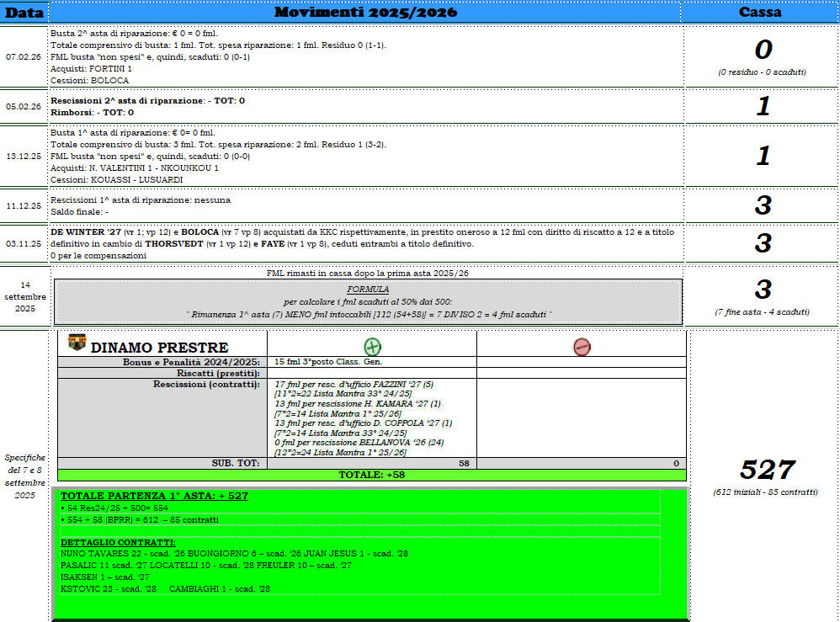Select the 13.12.25 date cell
Image resolution: width=840 pixels, height=622 pixels.
tap(24, 157)
